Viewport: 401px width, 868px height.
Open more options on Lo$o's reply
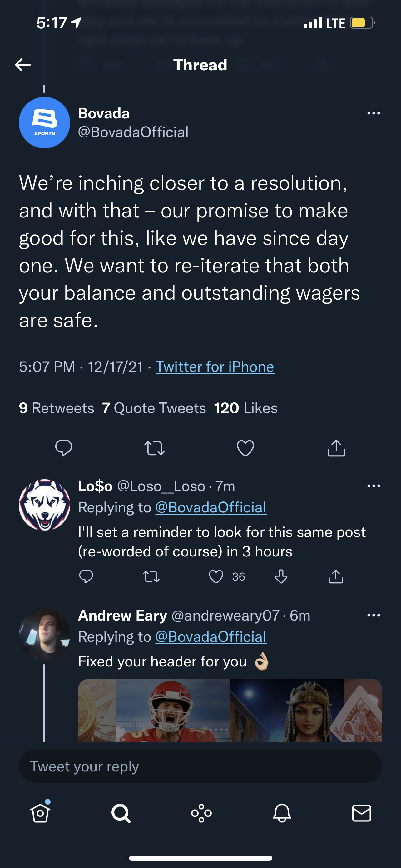tap(374, 486)
